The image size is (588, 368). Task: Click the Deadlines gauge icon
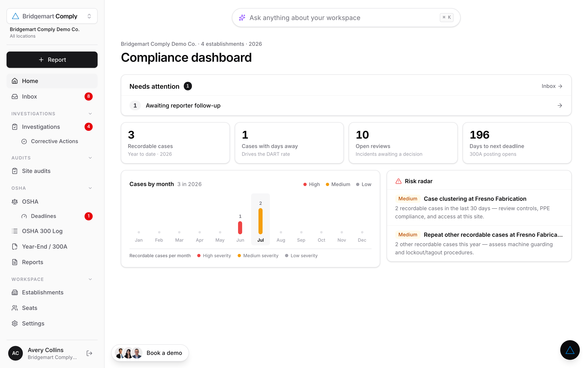coord(24,216)
